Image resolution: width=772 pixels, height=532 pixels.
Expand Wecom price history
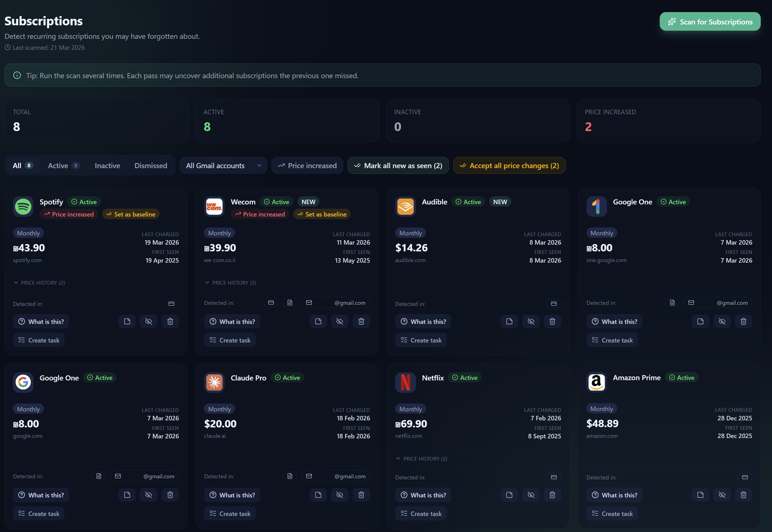pyautogui.click(x=231, y=283)
